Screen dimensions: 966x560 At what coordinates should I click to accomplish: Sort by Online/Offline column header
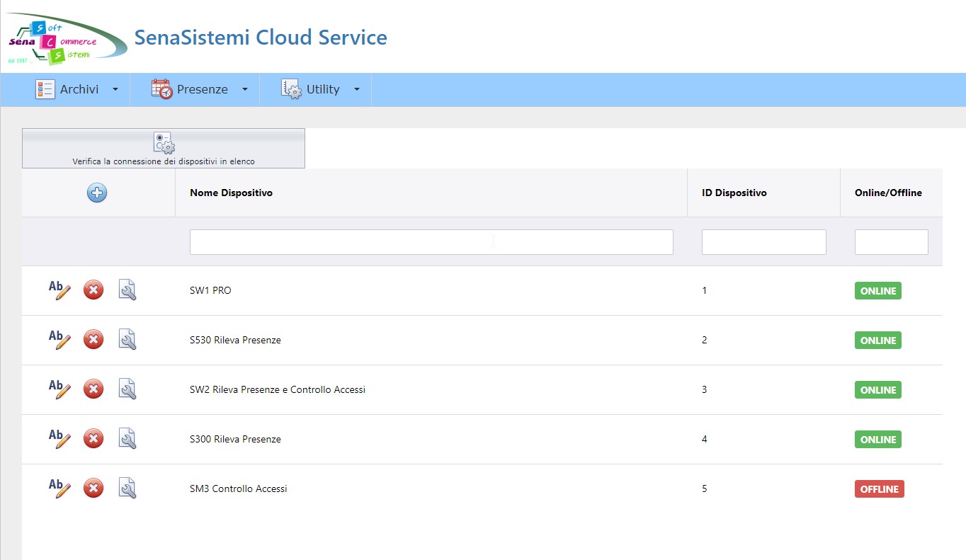coord(888,193)
